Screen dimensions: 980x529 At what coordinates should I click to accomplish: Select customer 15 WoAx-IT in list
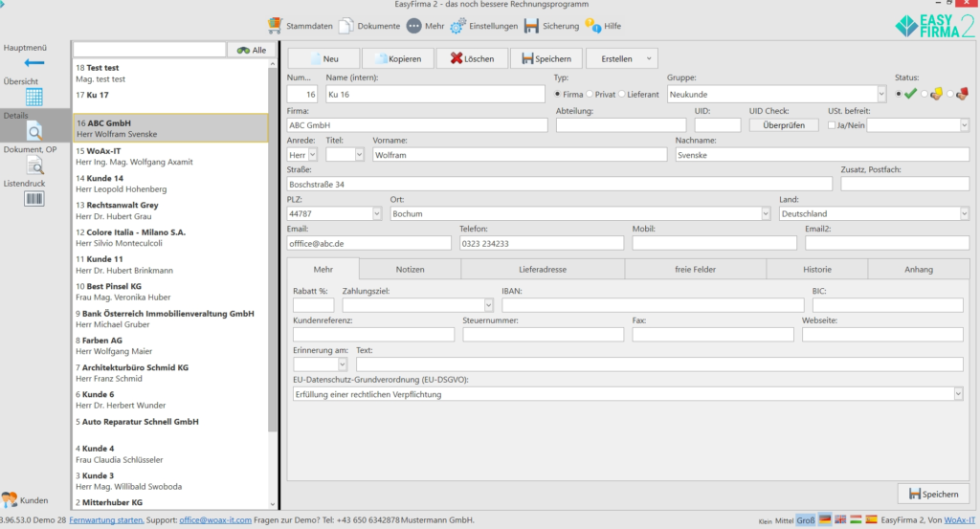click(170, 156)
